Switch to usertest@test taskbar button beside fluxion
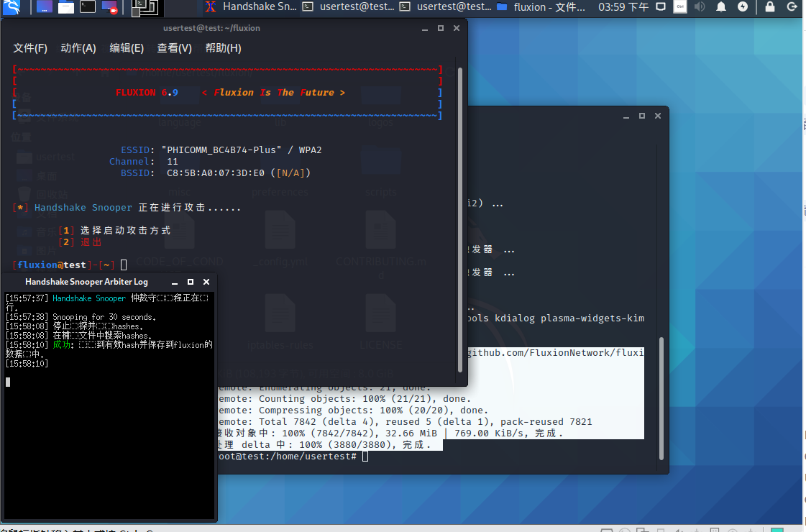Viewport: 806px width, 532px height. click(446, 6)
